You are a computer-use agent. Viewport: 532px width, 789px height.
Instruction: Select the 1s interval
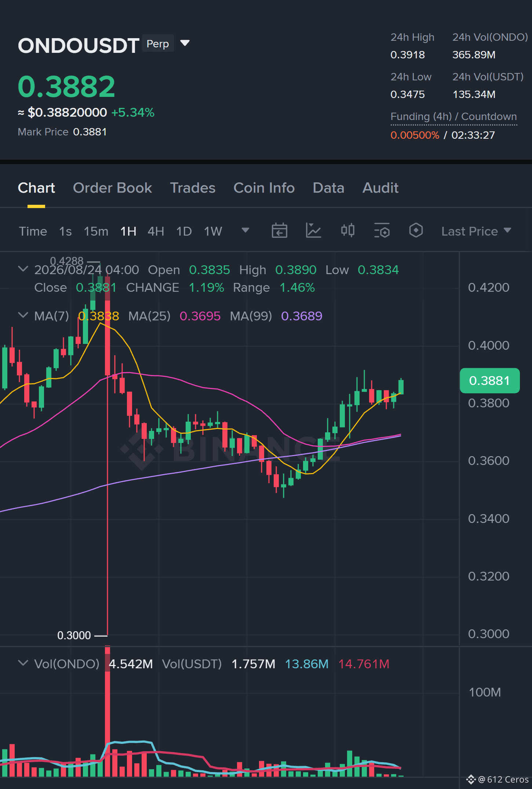click(65, 232)
